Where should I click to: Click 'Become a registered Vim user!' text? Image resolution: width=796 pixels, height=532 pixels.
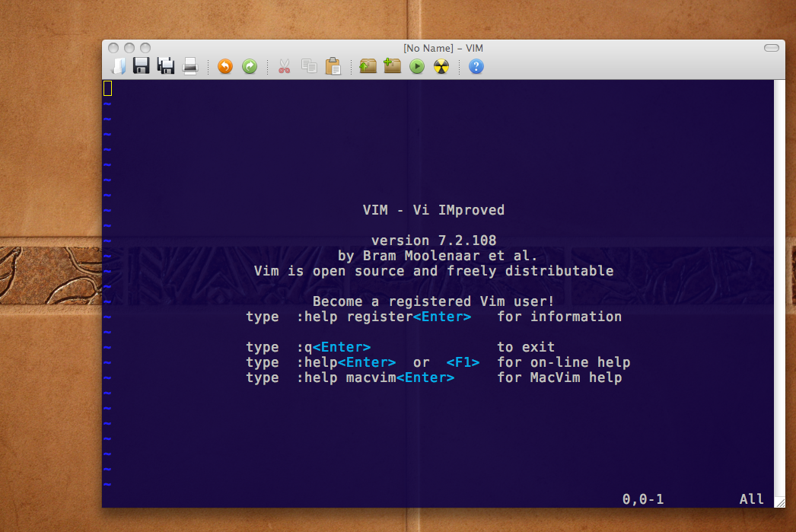pos(433,301)
